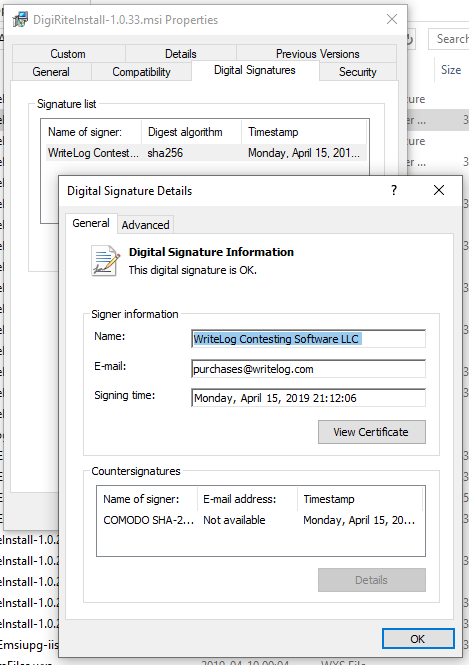
Task: Switch to the General tab in Properties window
Action: (51, 72)
